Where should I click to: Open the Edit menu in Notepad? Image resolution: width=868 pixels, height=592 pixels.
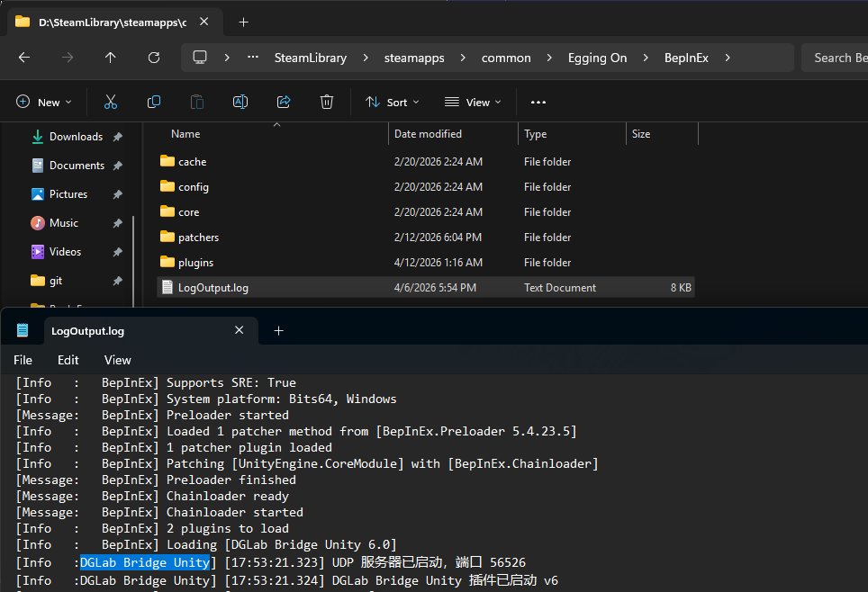68,360
